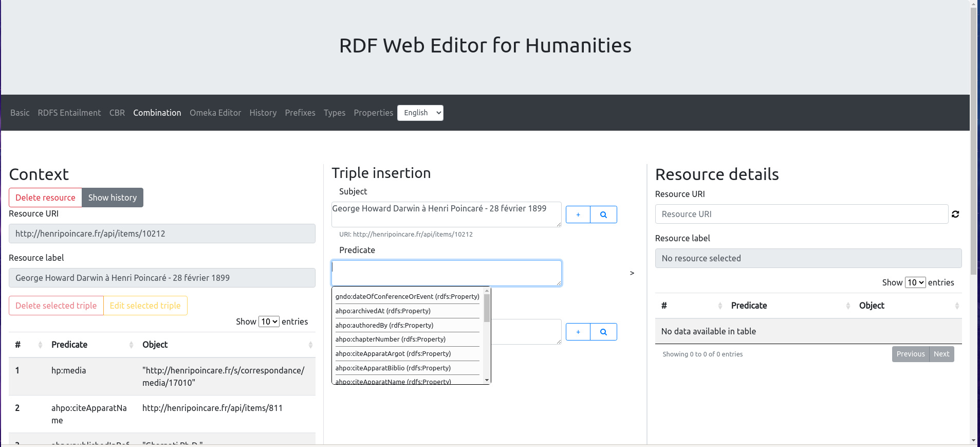Click the object search magnifier icon
Viewport: 980px width, 447px height.
click(x=604, y=332)
